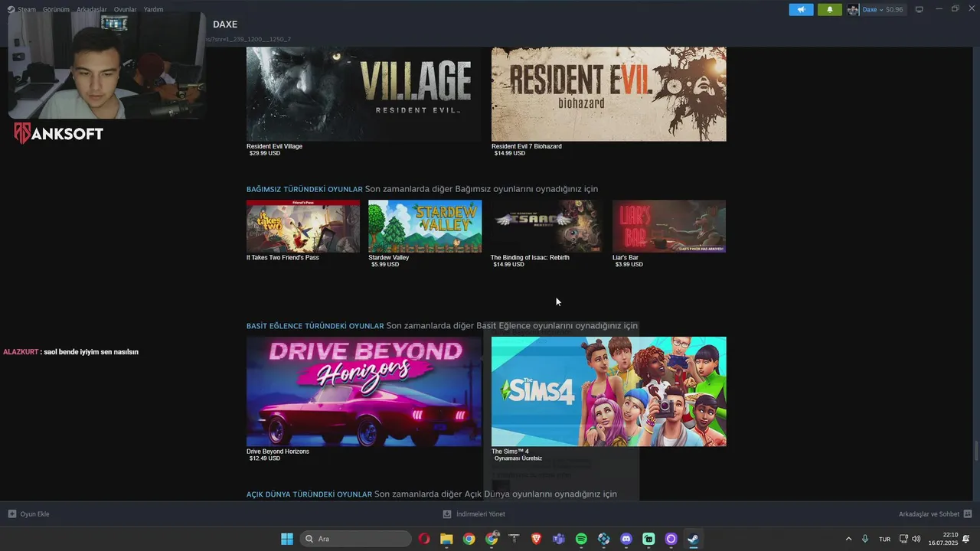
Task: Open The Binding of Isaac thumbnail
Action: click(547, 227)
